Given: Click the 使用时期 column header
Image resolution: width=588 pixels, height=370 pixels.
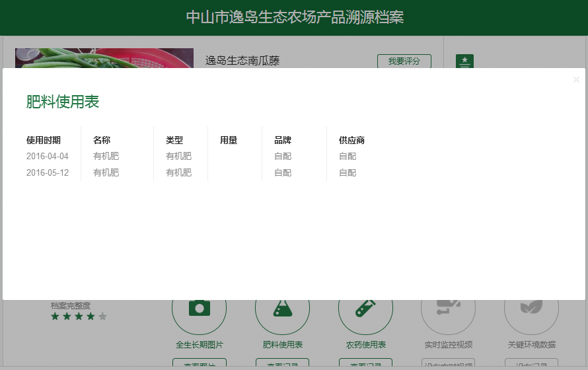Looking at the screenshot, I should (44, 140).
